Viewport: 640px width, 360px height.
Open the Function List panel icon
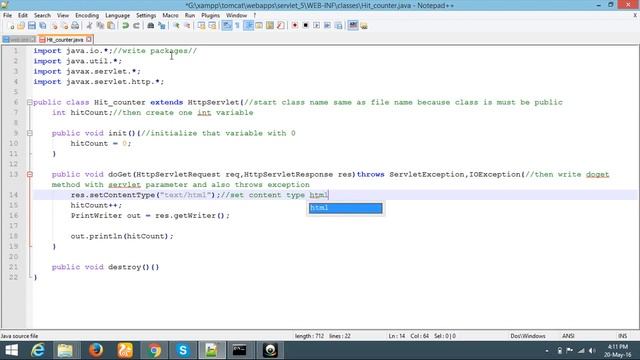pyautogui.click(x=280, y=26)
